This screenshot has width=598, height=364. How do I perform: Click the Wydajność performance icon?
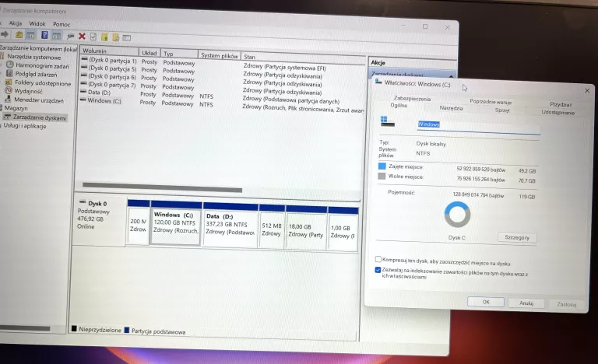click(x=9, y=91)
